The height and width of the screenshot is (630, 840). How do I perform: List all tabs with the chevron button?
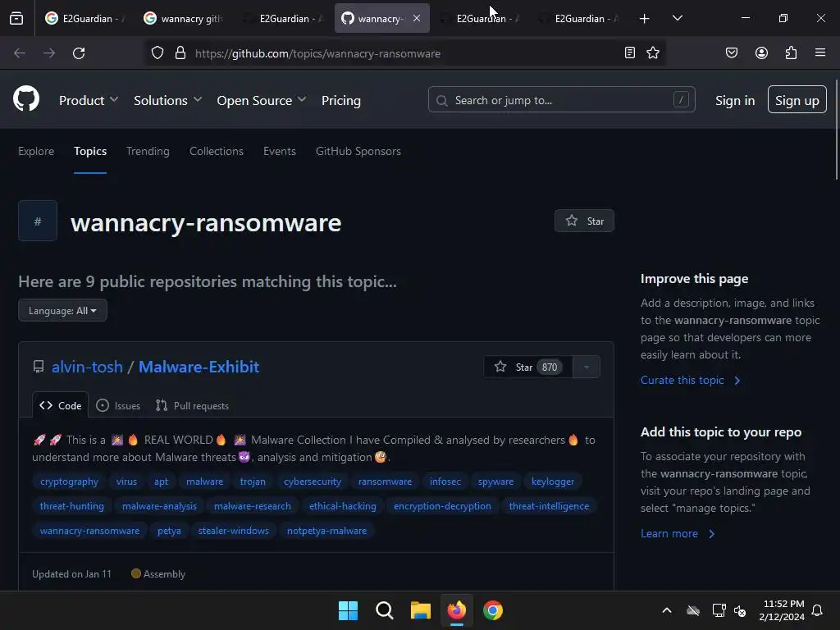click(677, 18)
